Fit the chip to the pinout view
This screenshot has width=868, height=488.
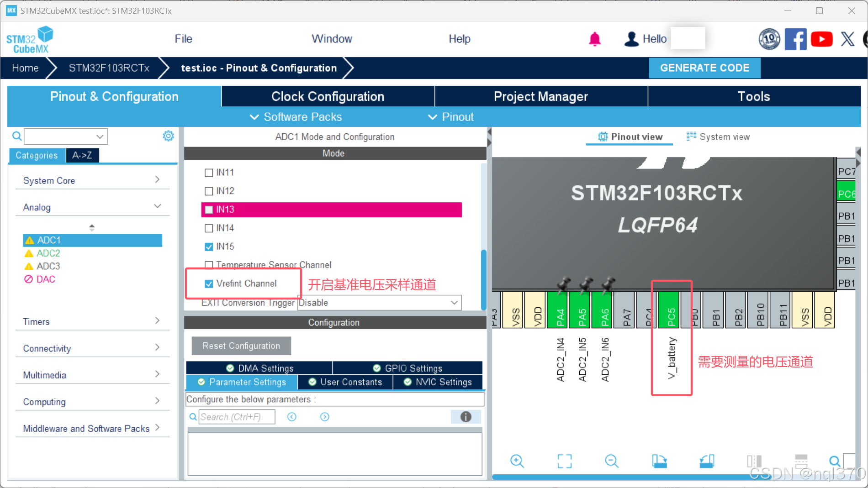[x=564, y=461]
